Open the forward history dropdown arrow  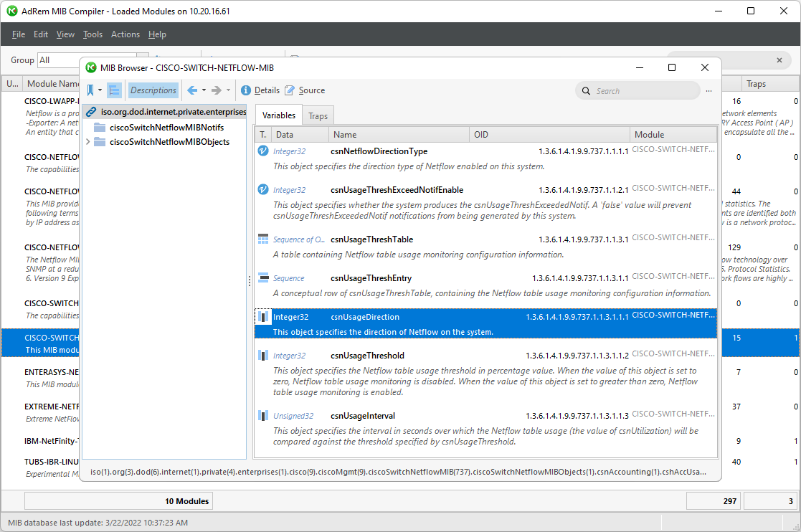[228, 90]
